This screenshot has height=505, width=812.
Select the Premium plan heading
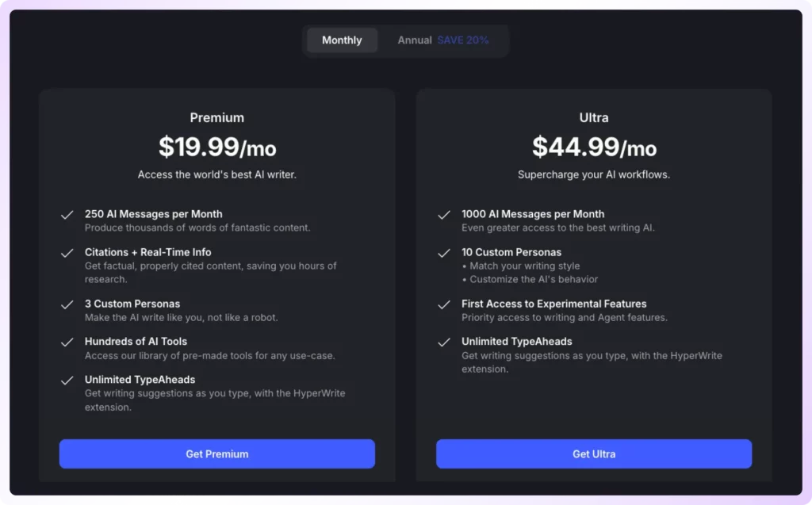tap(217, 117)
